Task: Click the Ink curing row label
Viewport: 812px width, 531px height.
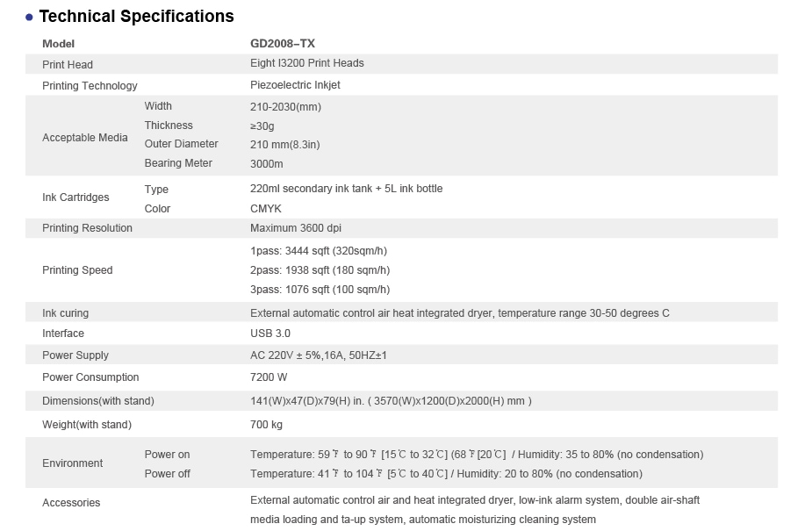Action: 65,313
